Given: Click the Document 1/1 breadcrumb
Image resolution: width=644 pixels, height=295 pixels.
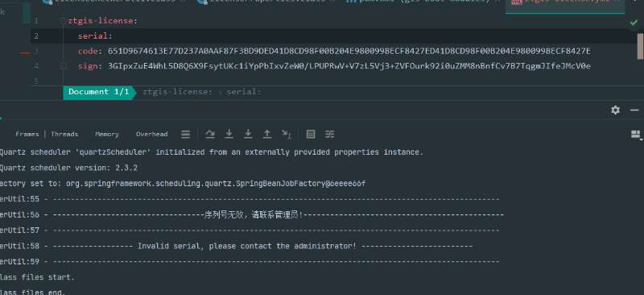Looking at the screenshot, I should point(98,92).
